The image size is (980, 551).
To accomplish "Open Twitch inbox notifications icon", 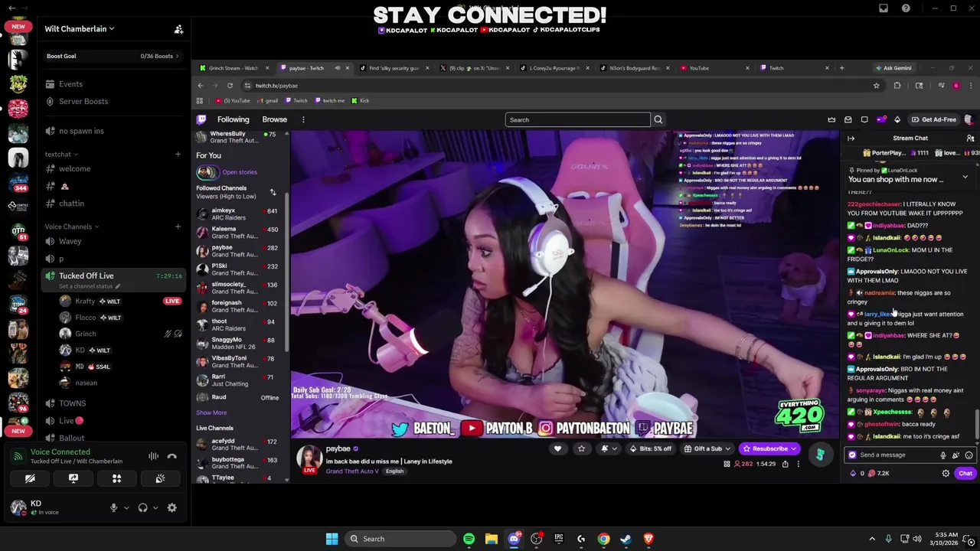I will click(x=848, y=119).
